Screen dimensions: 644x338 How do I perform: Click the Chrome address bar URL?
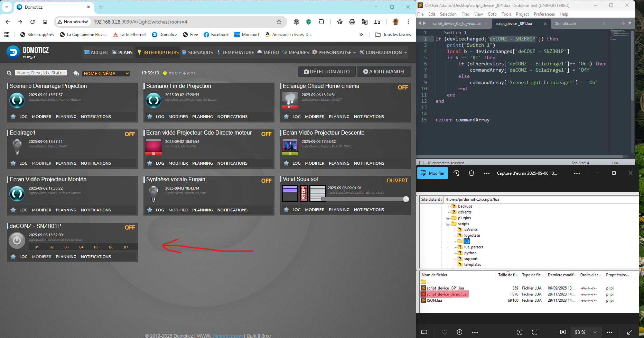(140, 22)
